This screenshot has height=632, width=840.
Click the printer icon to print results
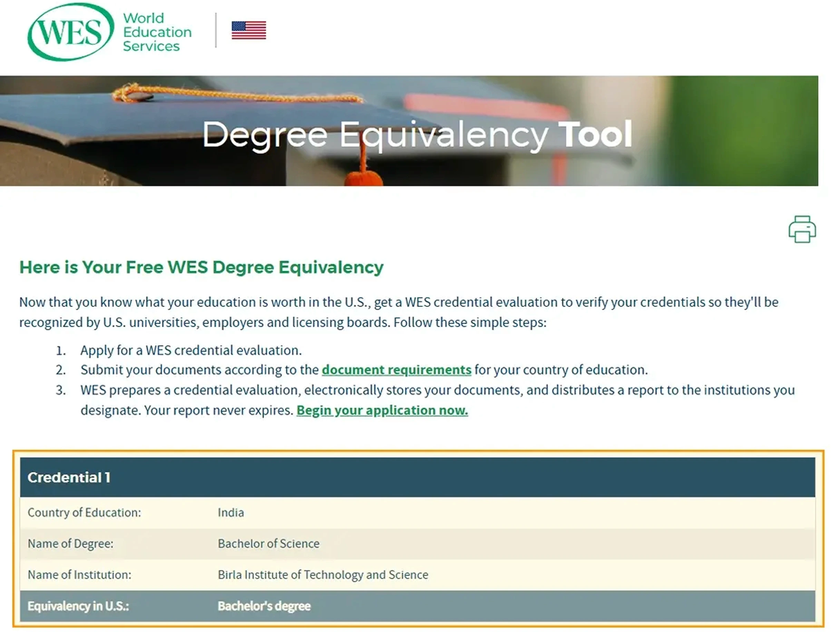tap(802, 229)
